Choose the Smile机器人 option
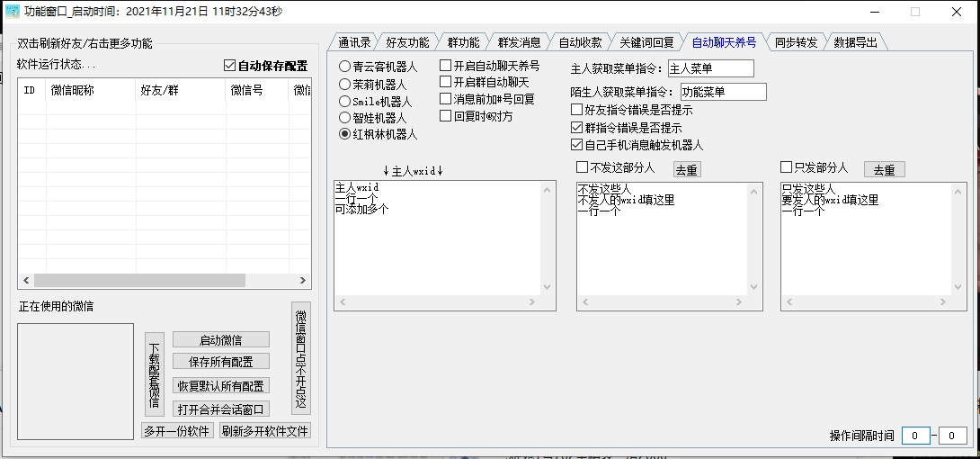980x459 pixels. [345, 101]
